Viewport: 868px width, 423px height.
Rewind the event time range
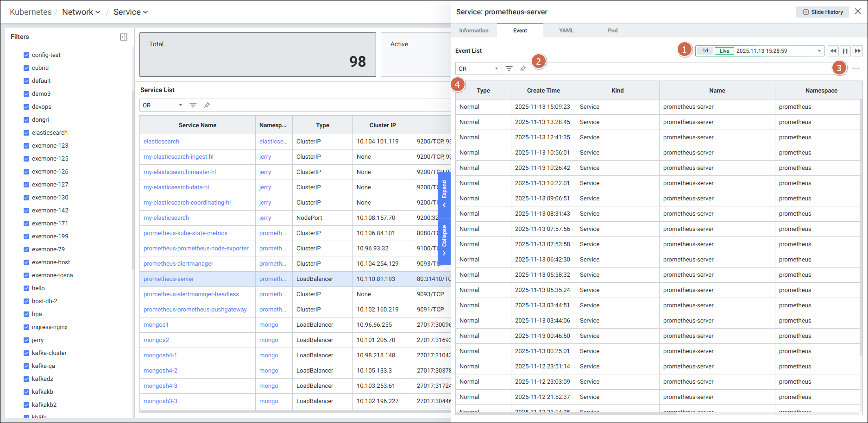[x=833, y=51]
